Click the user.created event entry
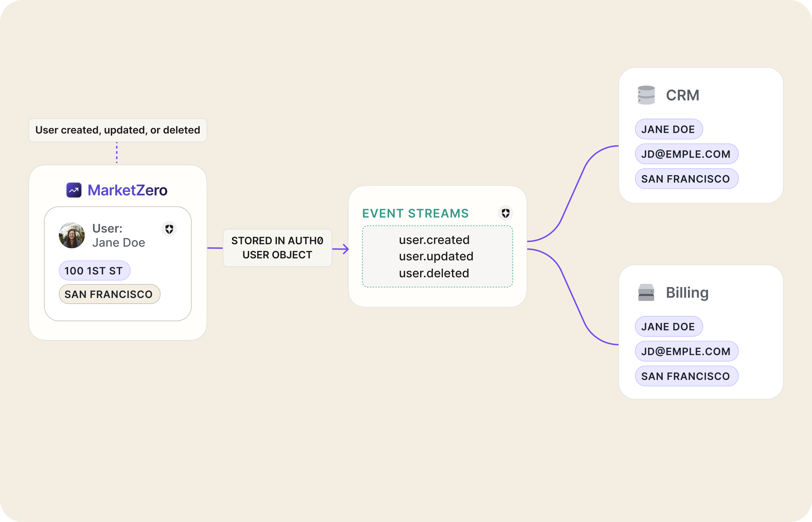The image size is (812, 522). point(434,240)
